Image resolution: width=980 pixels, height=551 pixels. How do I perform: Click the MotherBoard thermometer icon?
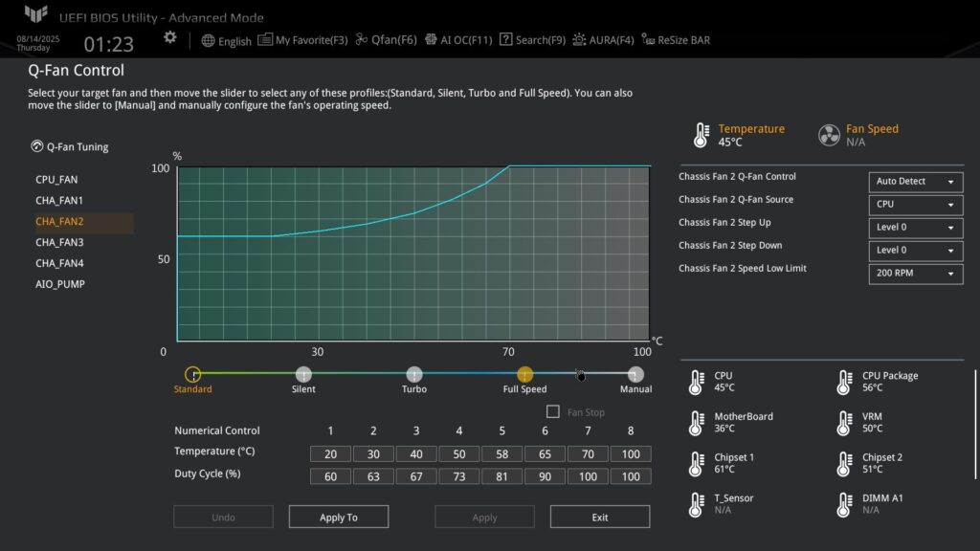click(x=697, y=423)
